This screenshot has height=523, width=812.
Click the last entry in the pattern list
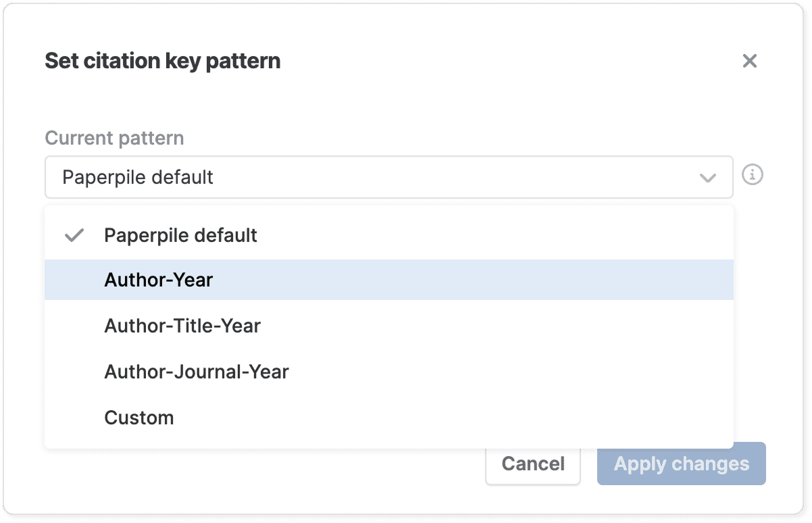388,418
